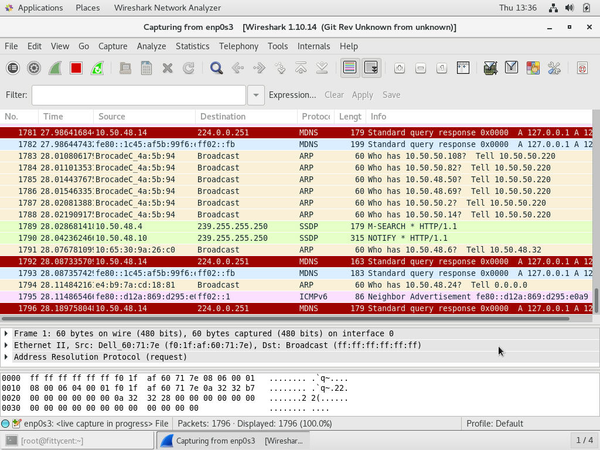Click the Save filter button
The image size is (600, 450).
(391, 95)
